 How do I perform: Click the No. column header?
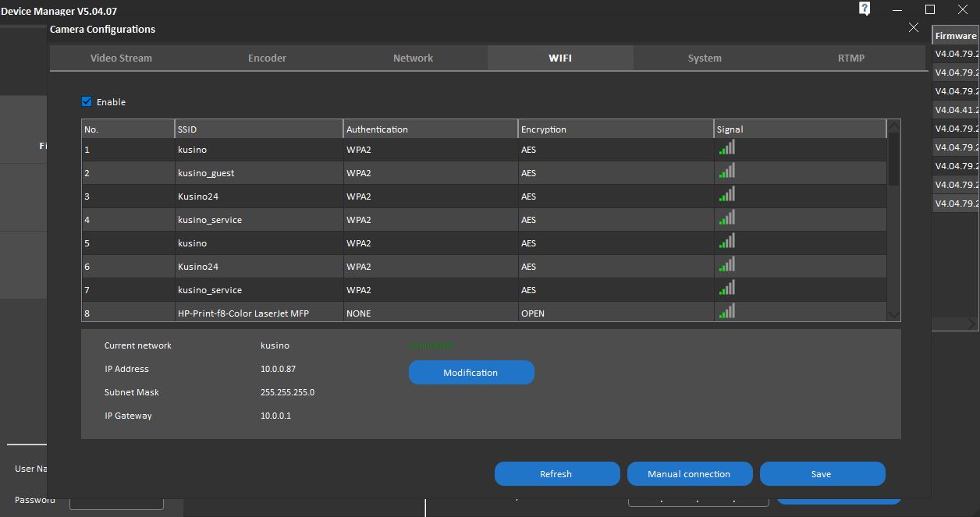[128, 129]
